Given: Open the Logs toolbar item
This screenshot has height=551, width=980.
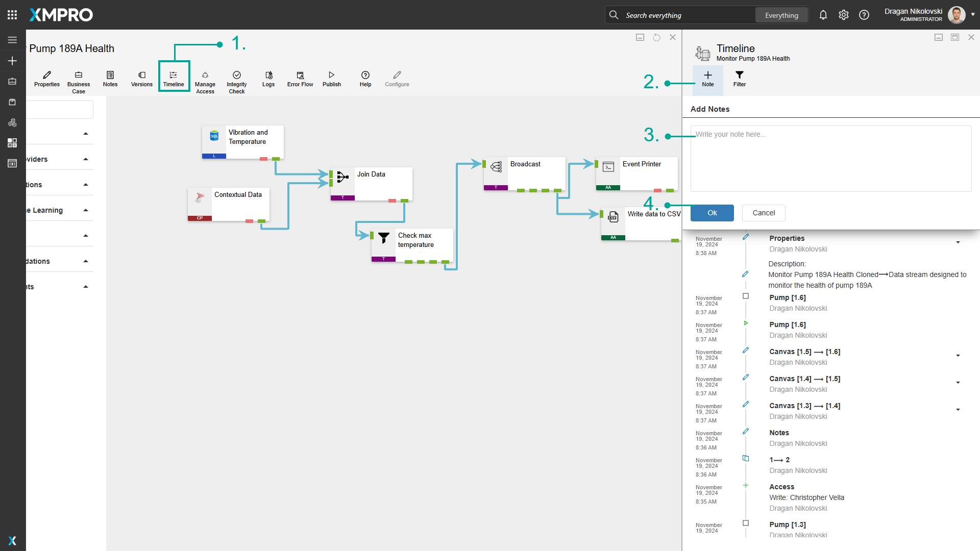Looking at the screenshot, I should [x=268, y=78].
